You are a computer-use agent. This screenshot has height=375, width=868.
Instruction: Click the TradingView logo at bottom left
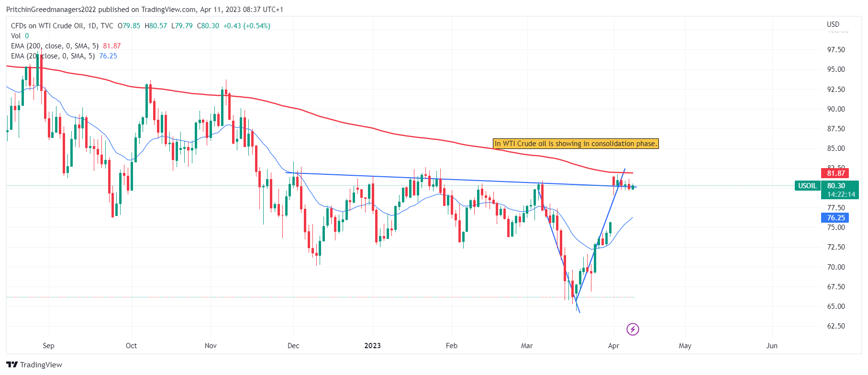click(34, 364)
